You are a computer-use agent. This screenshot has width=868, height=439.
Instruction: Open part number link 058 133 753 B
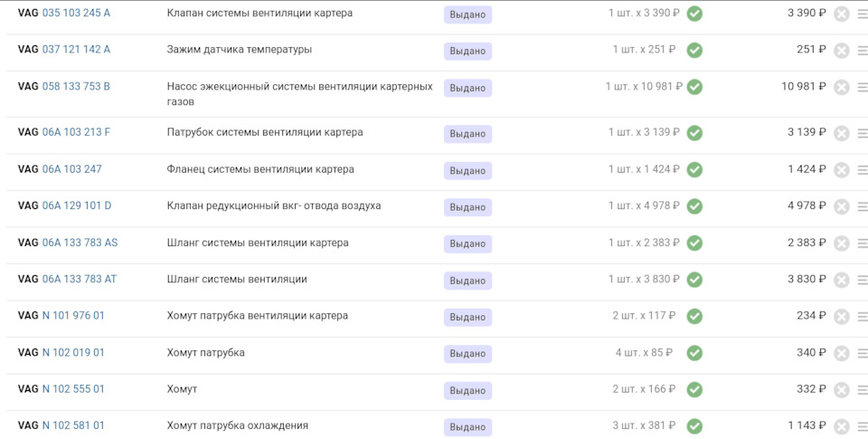click(x=76, y=87)
